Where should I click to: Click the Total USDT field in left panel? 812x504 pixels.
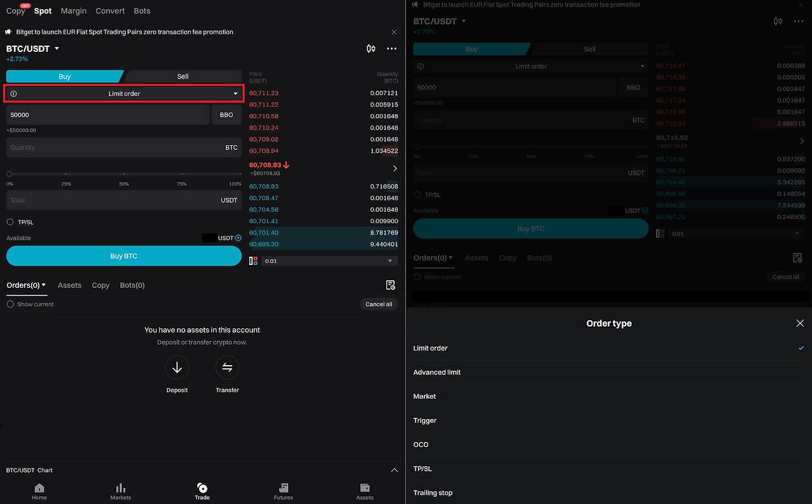click(124, 200)
